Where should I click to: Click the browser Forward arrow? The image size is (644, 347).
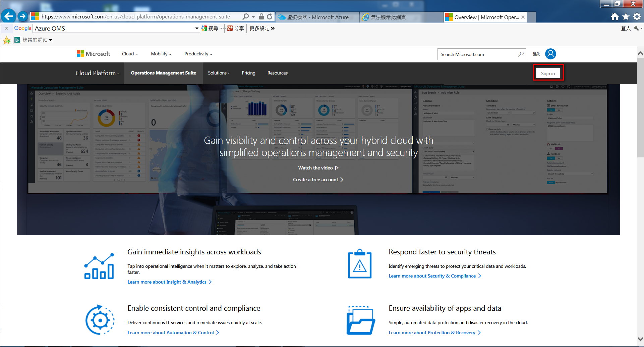pos(22,16)
